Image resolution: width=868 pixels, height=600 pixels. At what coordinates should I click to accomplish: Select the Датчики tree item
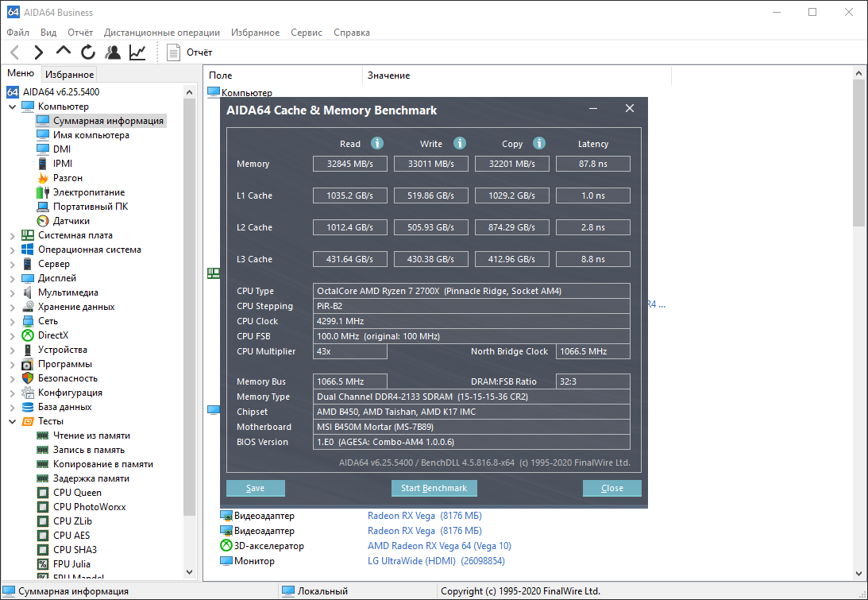coord(71,221)
